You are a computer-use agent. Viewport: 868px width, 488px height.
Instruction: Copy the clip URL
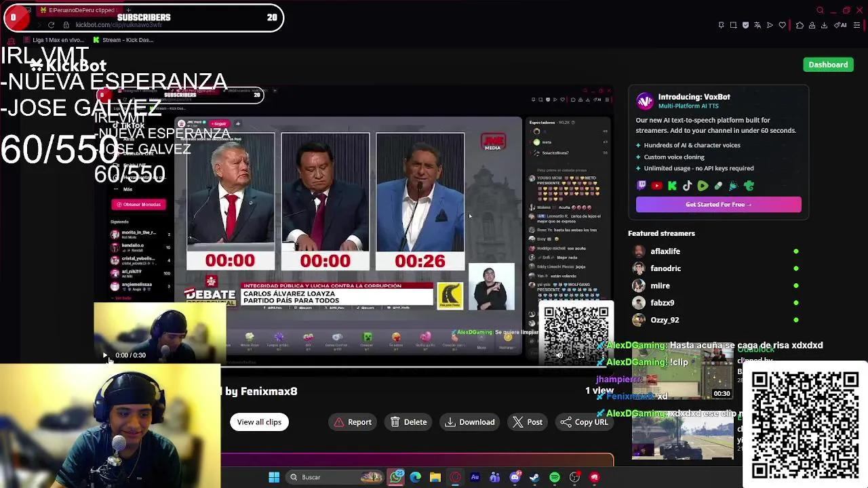coord(584,422)
